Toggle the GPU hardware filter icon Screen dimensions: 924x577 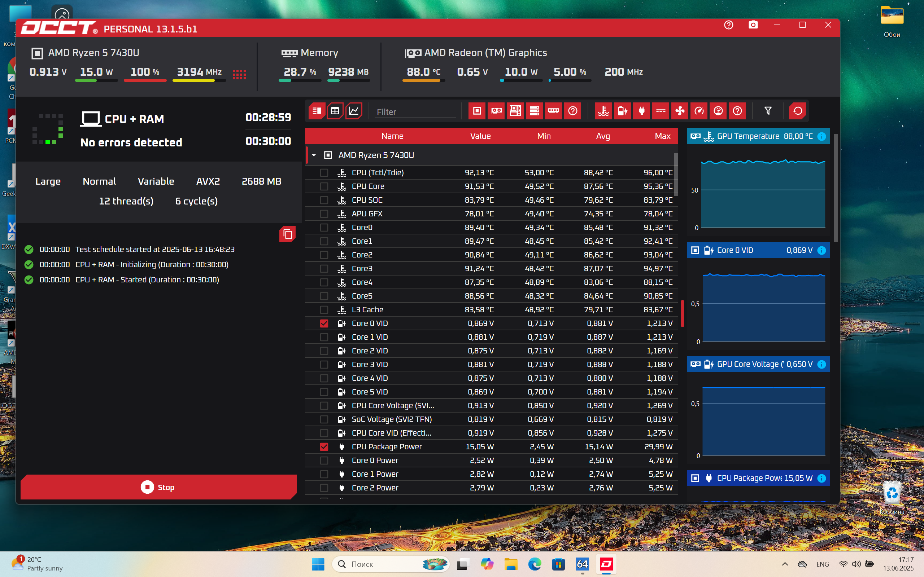(x=496, y=111)
